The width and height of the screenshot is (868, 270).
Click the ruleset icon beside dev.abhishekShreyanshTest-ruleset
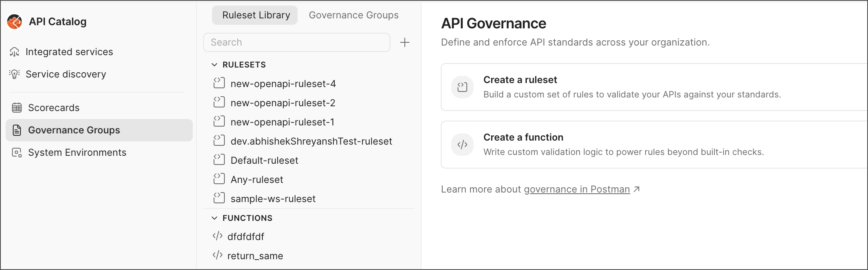(219, 141)
